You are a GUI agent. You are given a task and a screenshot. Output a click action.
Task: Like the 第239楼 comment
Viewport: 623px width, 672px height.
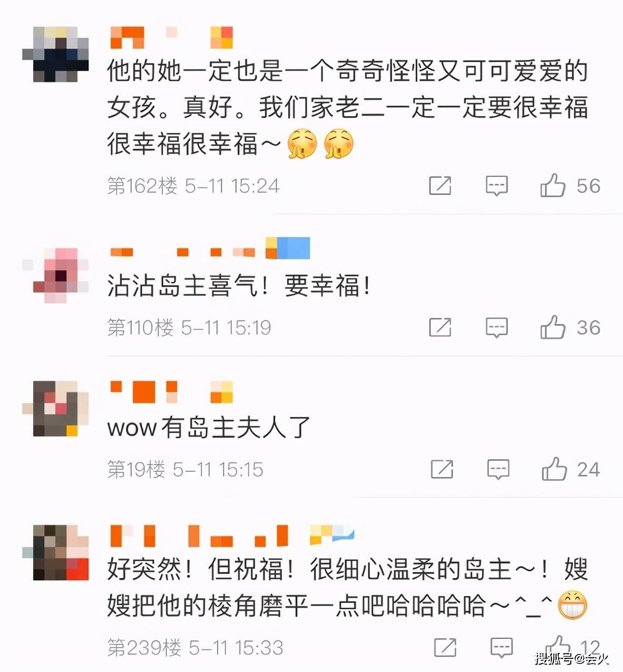click(558, 647)
